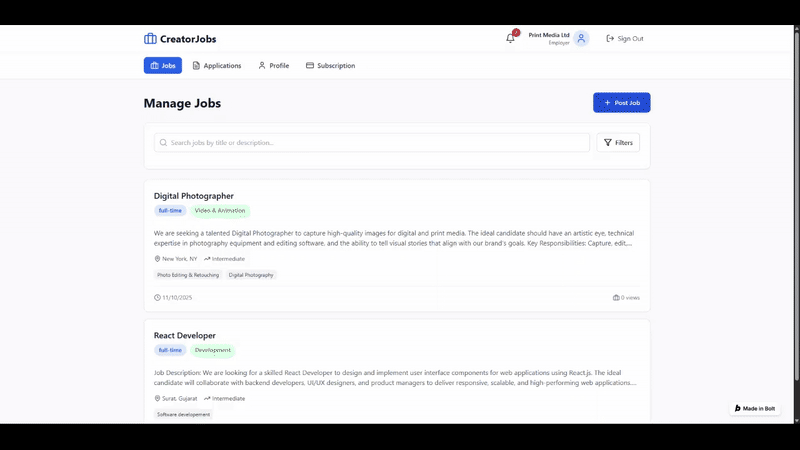Click the CreatorJobs briefcase logo
Image resolution: width=800 pixels, height=450 pixels.
click(150, 39)
